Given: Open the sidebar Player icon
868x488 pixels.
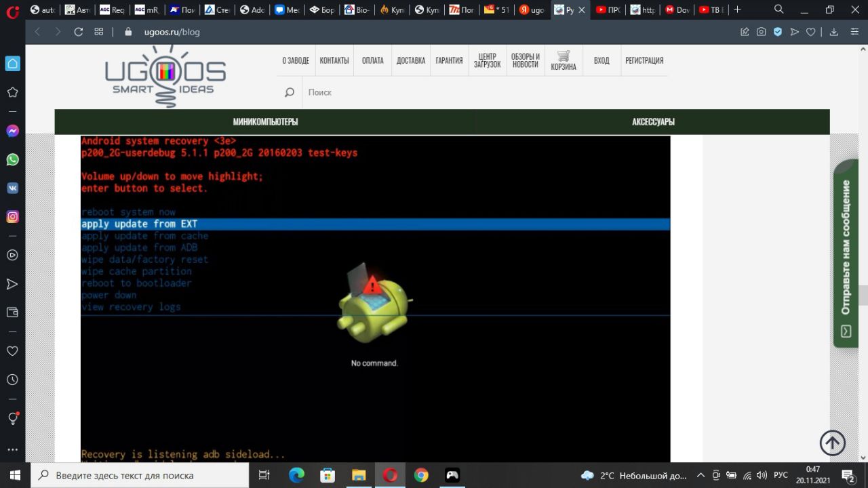Looking at the screenshot, I should (12, 256).
